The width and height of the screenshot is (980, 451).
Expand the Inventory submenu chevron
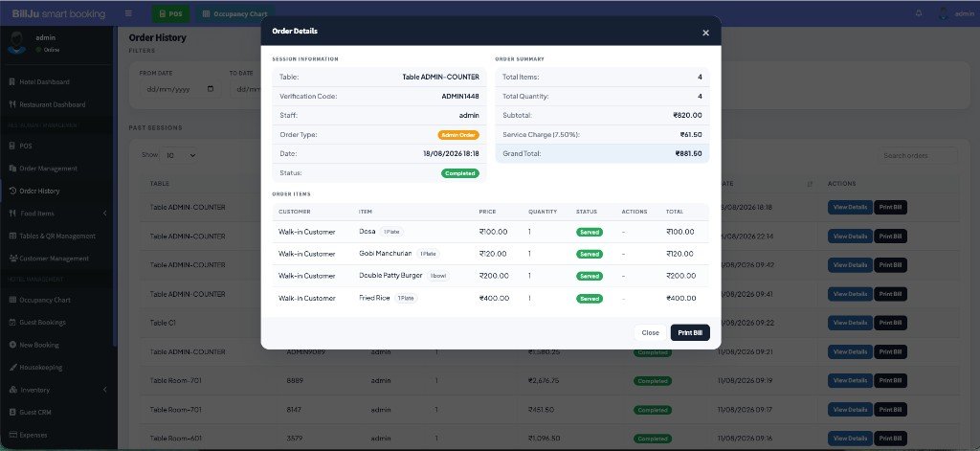click(104, 390)
